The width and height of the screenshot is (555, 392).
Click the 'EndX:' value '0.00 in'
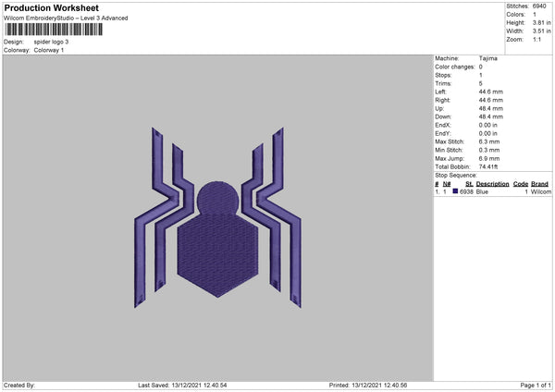[x=488, y=125]
